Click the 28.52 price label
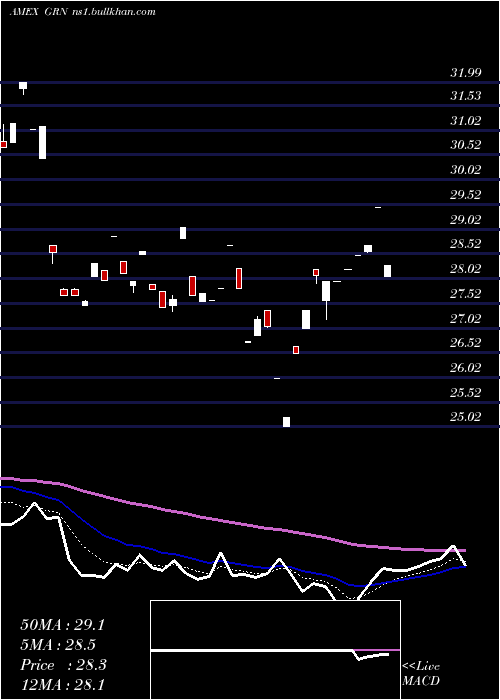500x700 pixels. (466, 244)
